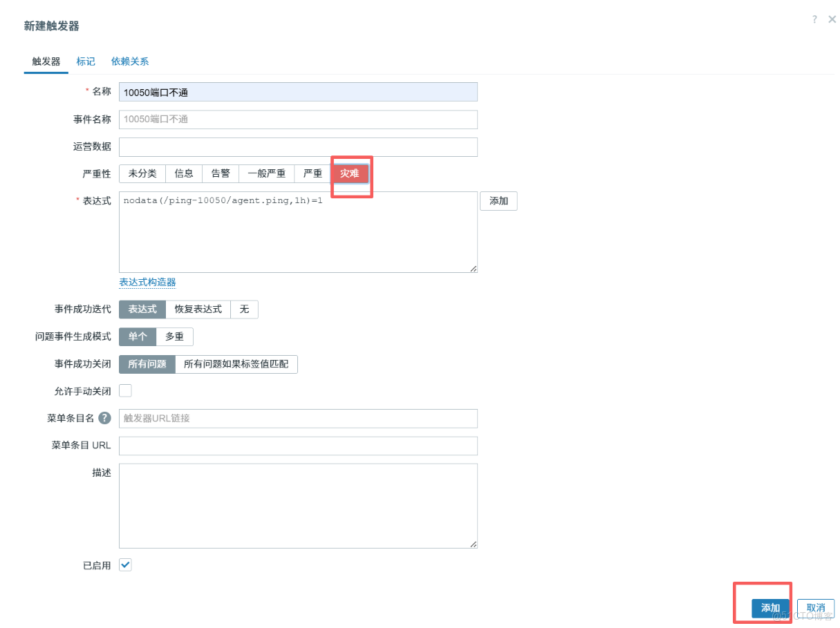
Task: Open the help question mark icon at top right
Action: (x=815, y=19)
